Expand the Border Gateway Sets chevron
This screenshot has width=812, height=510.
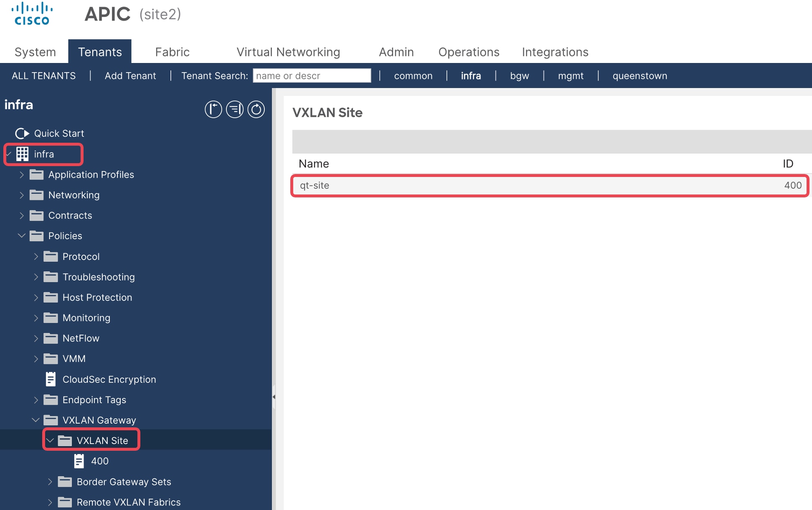click(50, 481)
